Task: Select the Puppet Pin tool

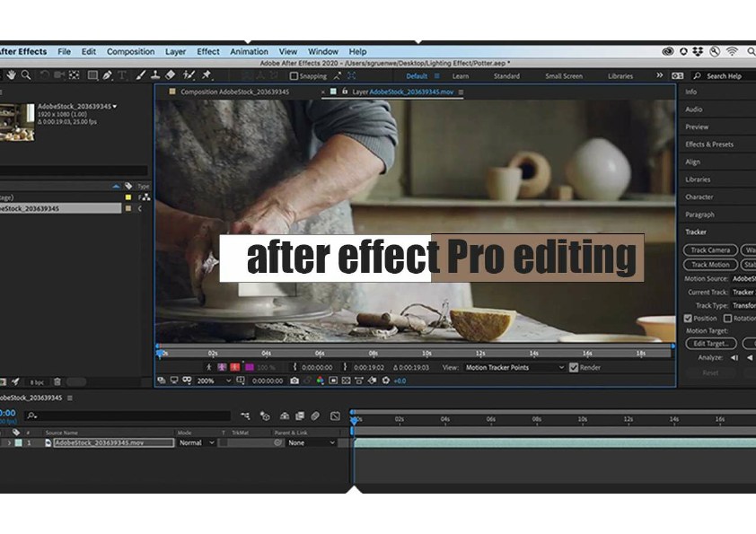Action: pyautogui.click(x=207, y=75)
